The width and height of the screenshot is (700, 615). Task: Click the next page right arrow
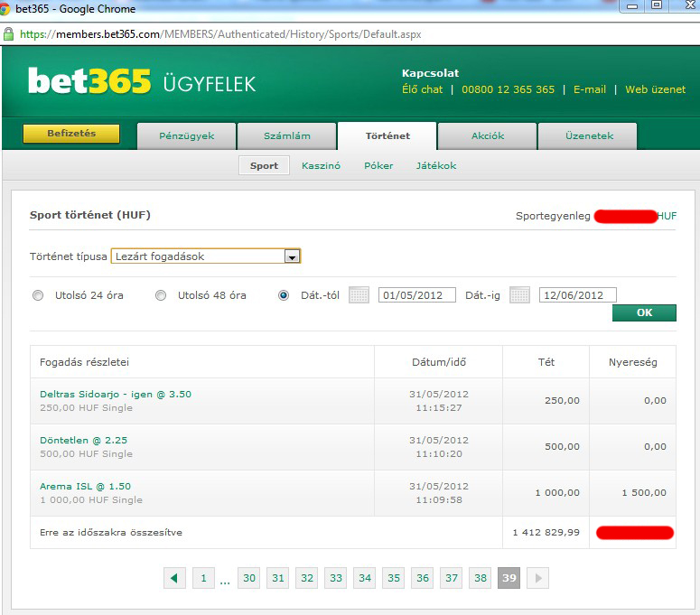click(538, 578)
